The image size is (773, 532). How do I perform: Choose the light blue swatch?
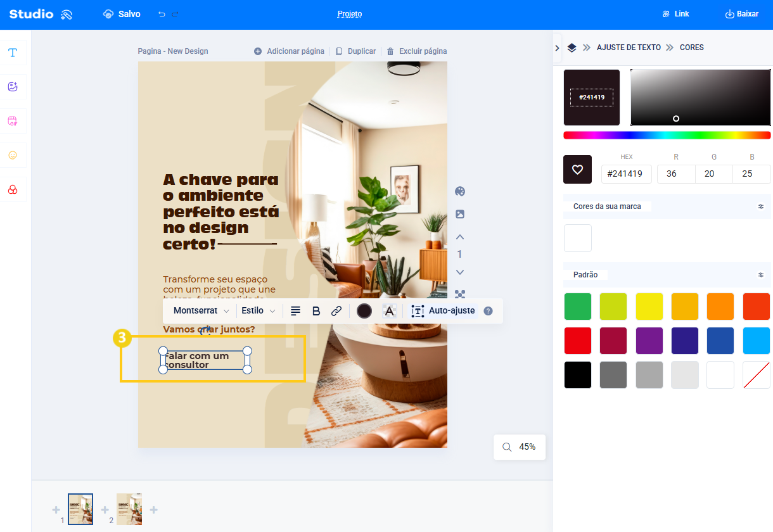coord(757,341)
